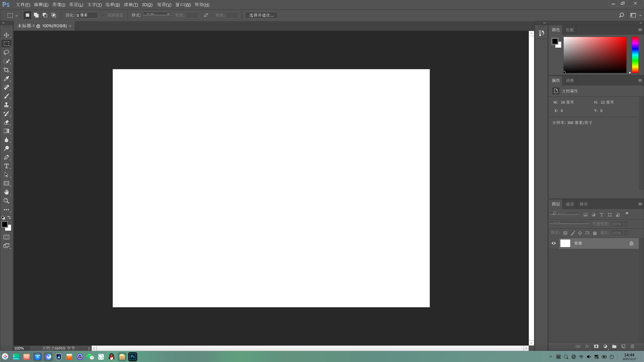Open the 滤镜(T) menu
This screenshot has height=362, width=644.
tap(131, 5)
